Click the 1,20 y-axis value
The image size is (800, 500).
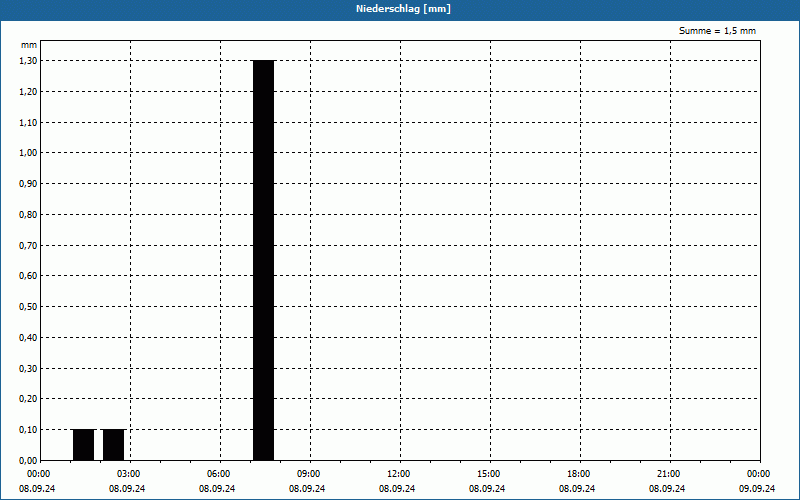[28, 91]
